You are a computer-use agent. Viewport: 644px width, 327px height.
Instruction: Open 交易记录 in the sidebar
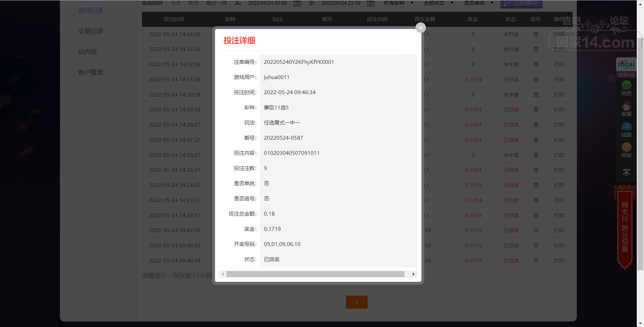(91, 31)
